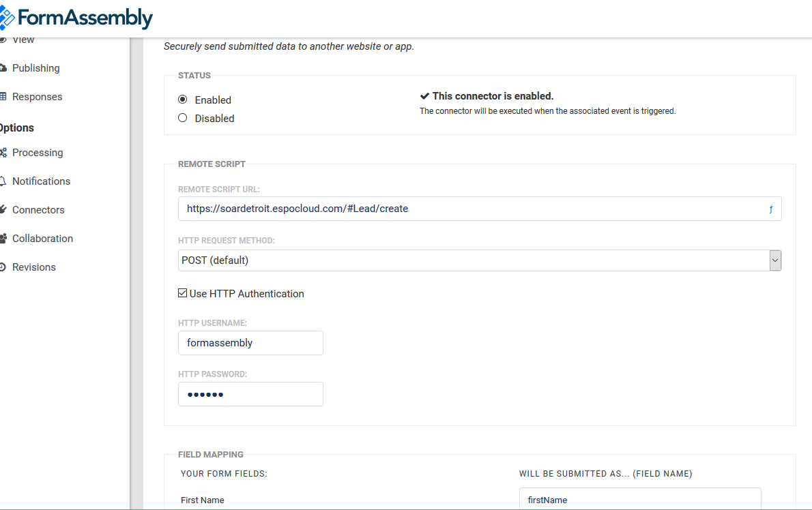Click into the HTTP Username field
812x510 pixels.
click(250, 343)
